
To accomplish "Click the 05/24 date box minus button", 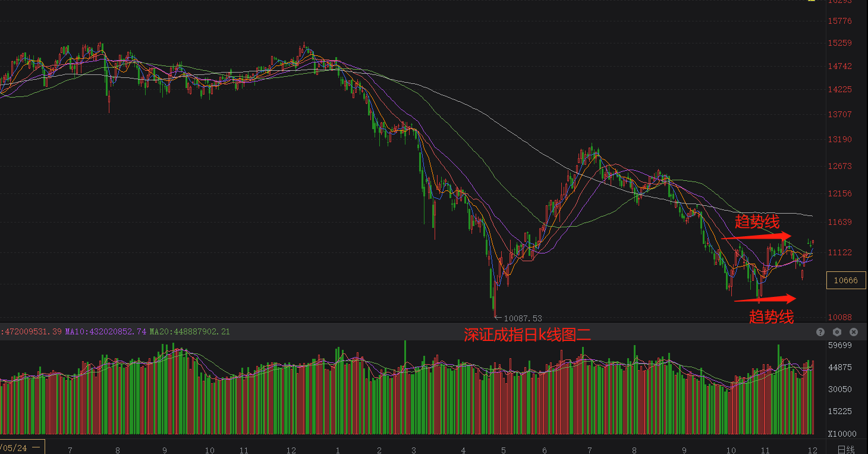I will pos(36,447).
